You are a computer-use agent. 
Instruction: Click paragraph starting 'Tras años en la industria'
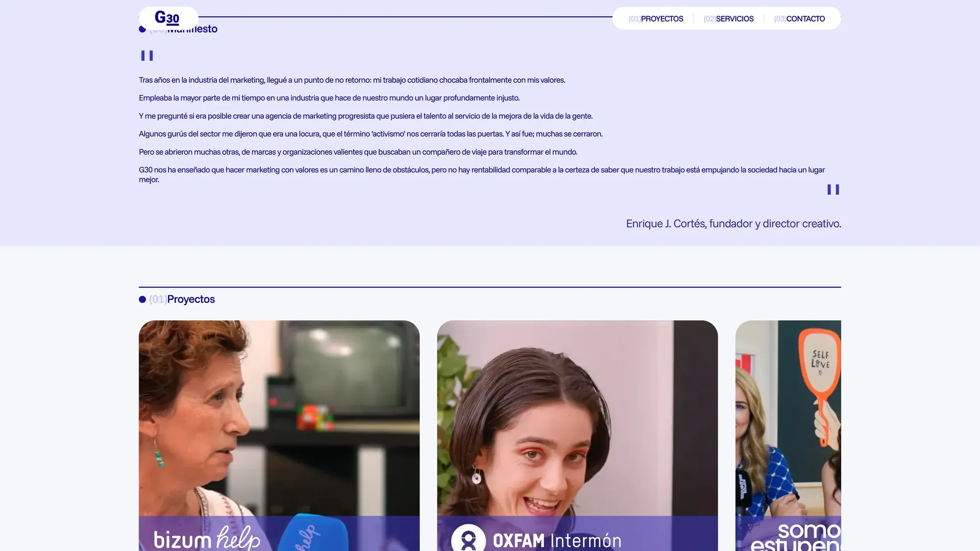click(x=352, y=80)
